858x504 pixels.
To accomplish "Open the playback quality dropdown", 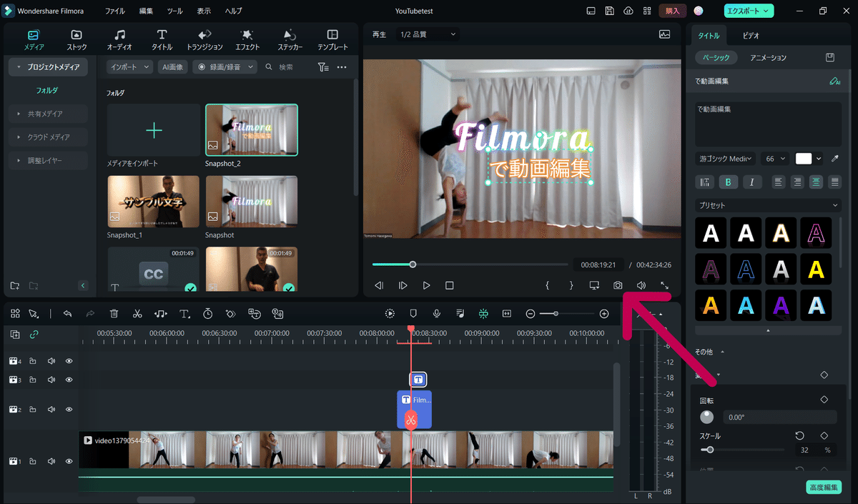I will pyautogui.click(x=428, y=34).
